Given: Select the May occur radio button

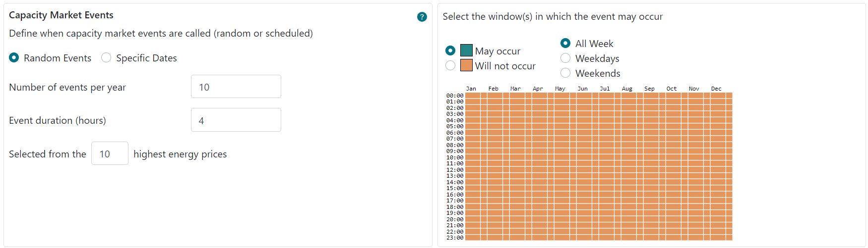Looking at the screenshot, I should [x=450, y=50].
